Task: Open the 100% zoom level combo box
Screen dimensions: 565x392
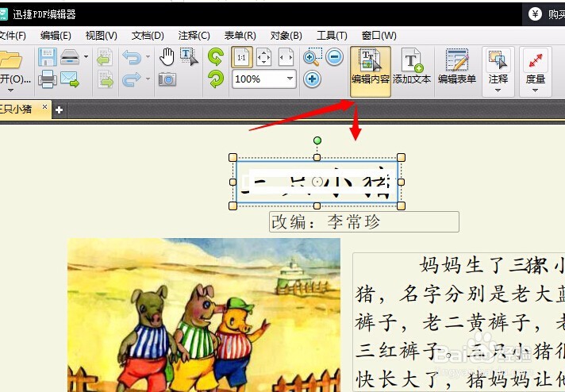Action: [264, 79]
